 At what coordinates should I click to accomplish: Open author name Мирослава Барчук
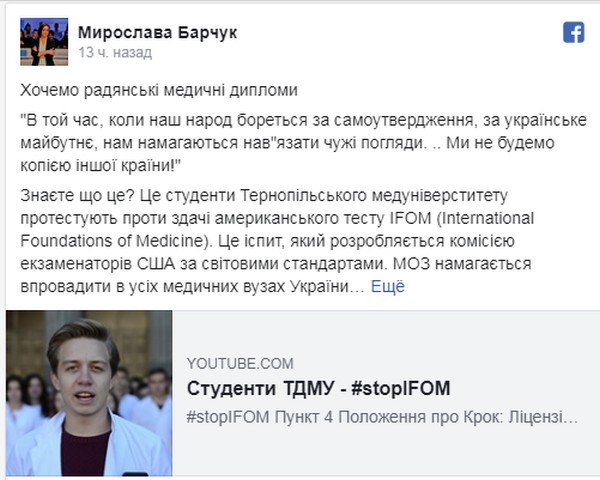pos(157,33)
